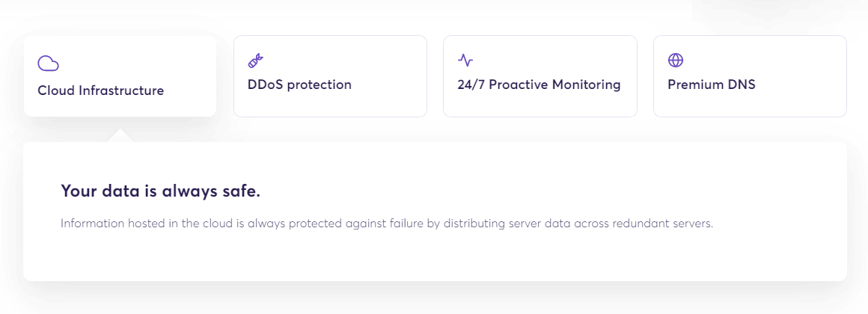This screenshot has height=314, width=868.
Task: Switch to the DDoS protection tab
Action: click(299, 84)
